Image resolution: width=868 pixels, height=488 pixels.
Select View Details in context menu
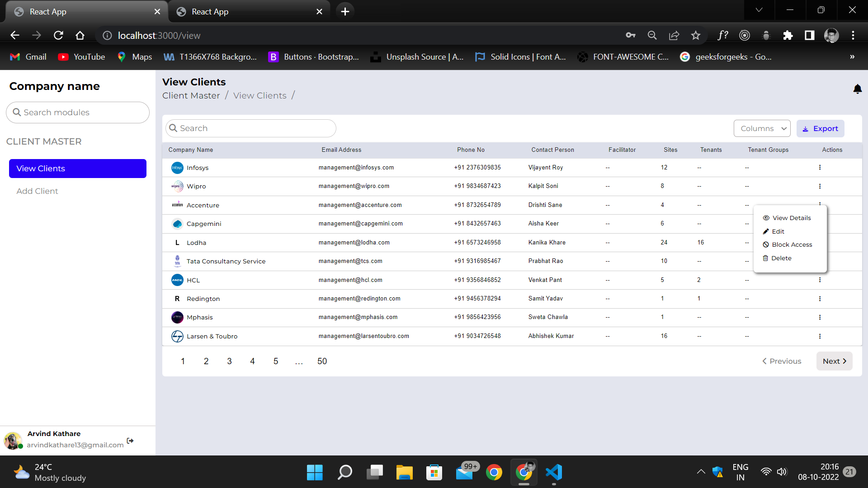pos(787,218)
